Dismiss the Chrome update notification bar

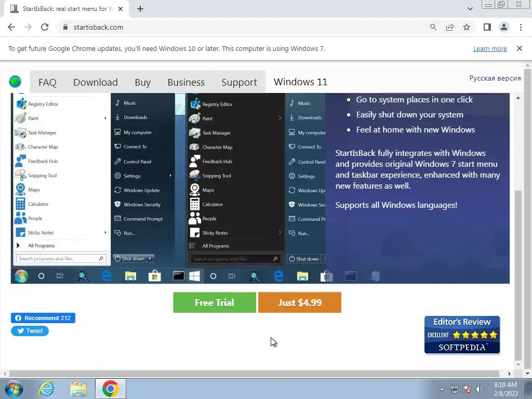[520, 48]
